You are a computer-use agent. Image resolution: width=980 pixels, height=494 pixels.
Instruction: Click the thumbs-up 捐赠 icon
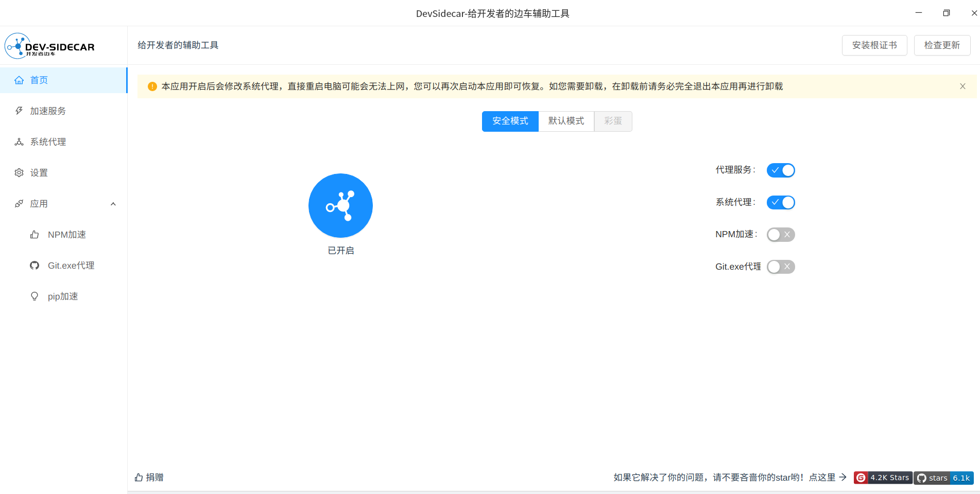[x=139, y=478]
